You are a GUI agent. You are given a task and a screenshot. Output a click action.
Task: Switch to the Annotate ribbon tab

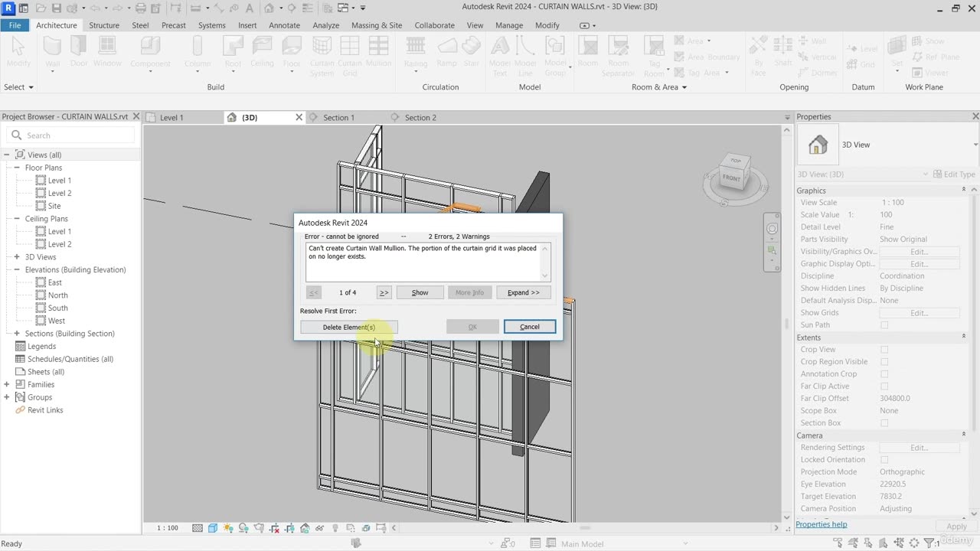284,25
